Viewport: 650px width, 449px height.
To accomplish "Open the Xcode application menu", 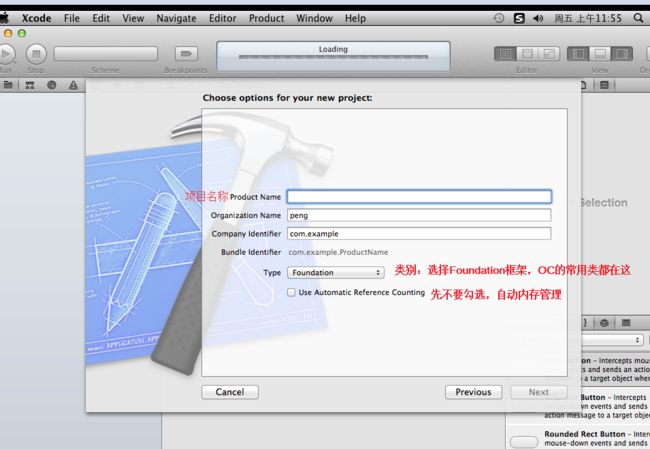I will [36, 18].
